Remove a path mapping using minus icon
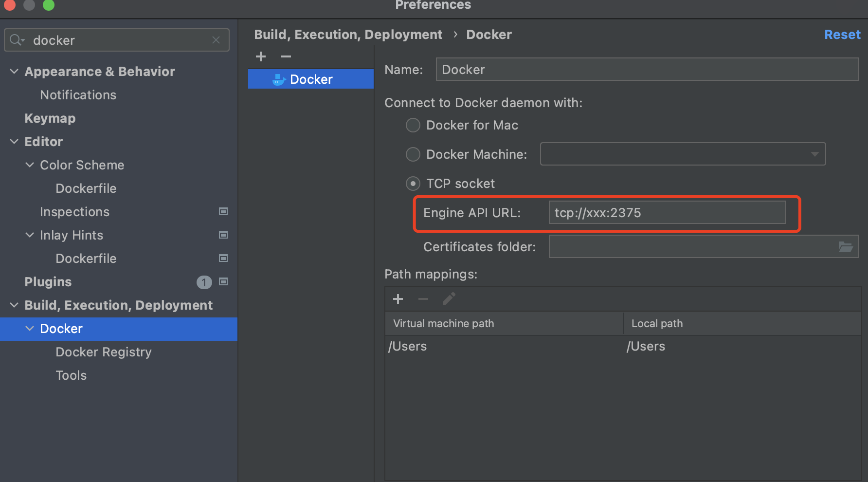 pyautogui.click(x=423, y=298)
